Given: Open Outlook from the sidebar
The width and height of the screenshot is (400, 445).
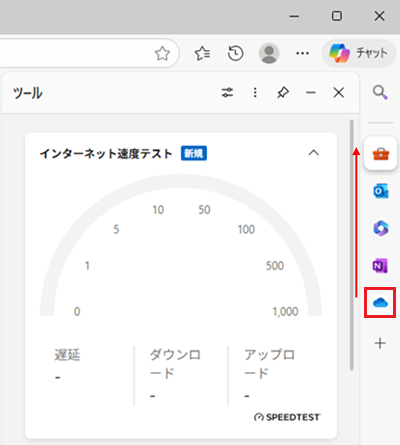Looking at the screenshot, I should click(x=380, y=191).
